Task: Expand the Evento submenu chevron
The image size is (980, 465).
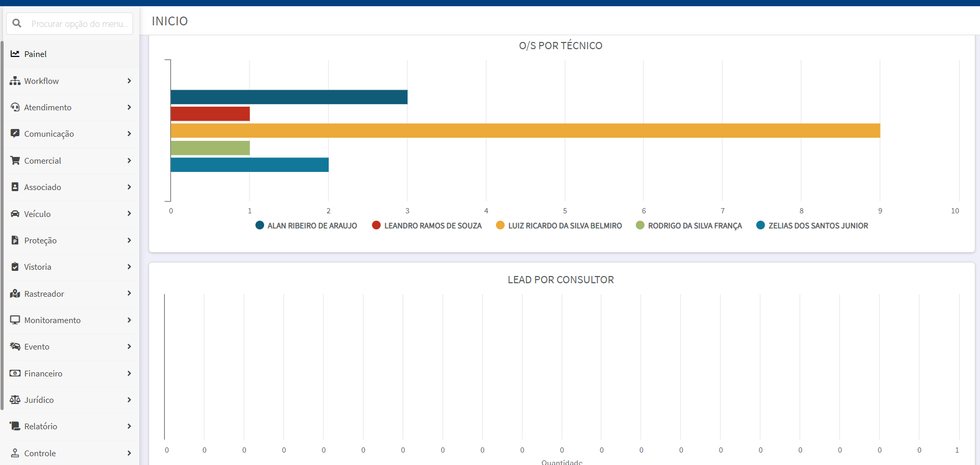Action: coord(129,346)
